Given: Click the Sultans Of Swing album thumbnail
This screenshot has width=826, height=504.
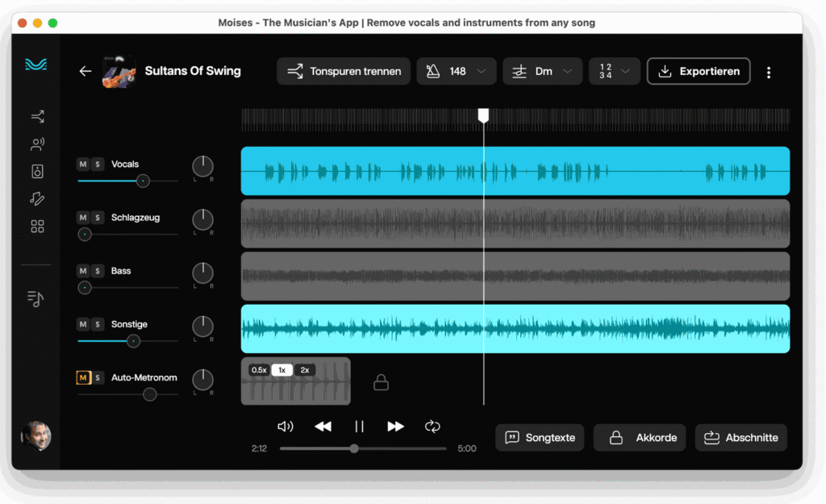Looking at the screenshot, I should [119, 71].
